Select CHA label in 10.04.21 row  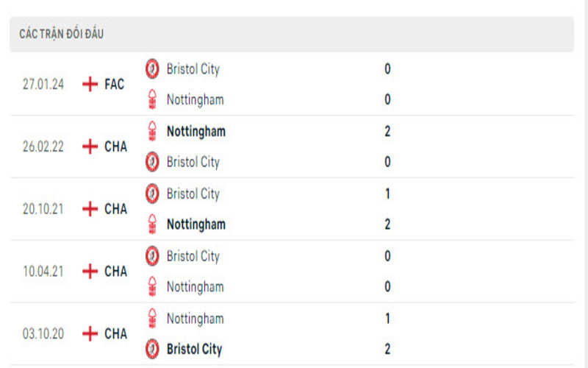coord(115,272)
